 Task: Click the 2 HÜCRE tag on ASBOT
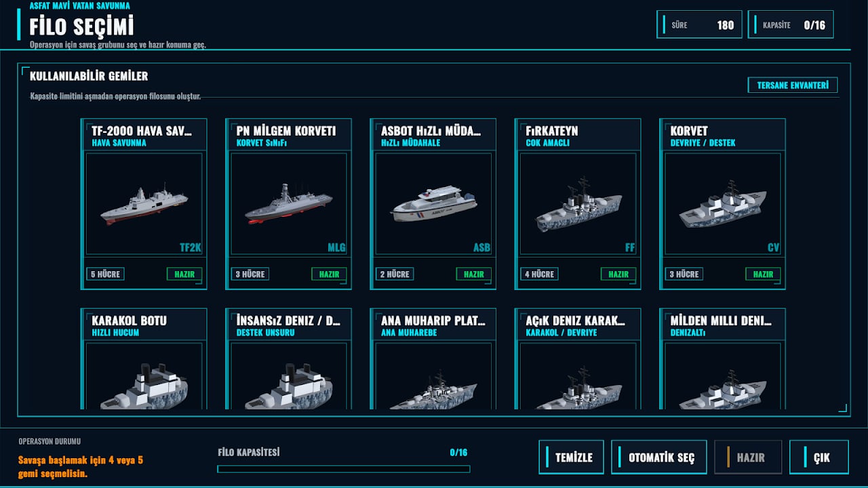[x=395, y=274]
